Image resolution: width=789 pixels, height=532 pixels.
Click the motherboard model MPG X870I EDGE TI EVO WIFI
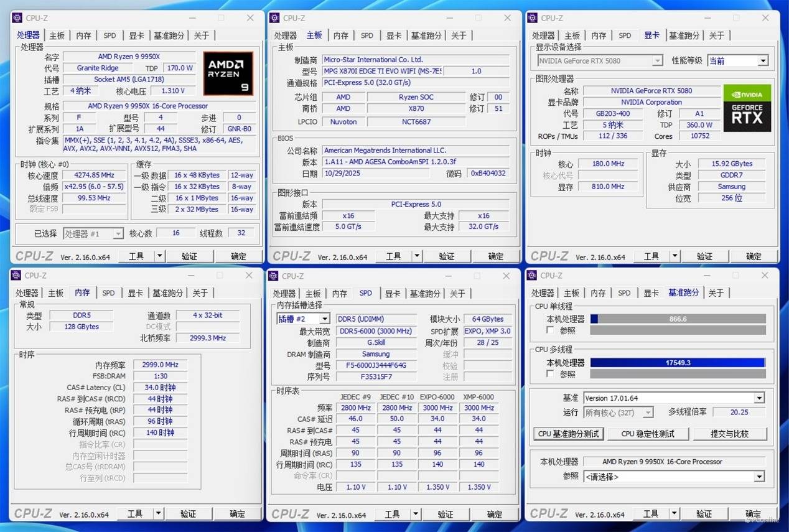point(382,71)
